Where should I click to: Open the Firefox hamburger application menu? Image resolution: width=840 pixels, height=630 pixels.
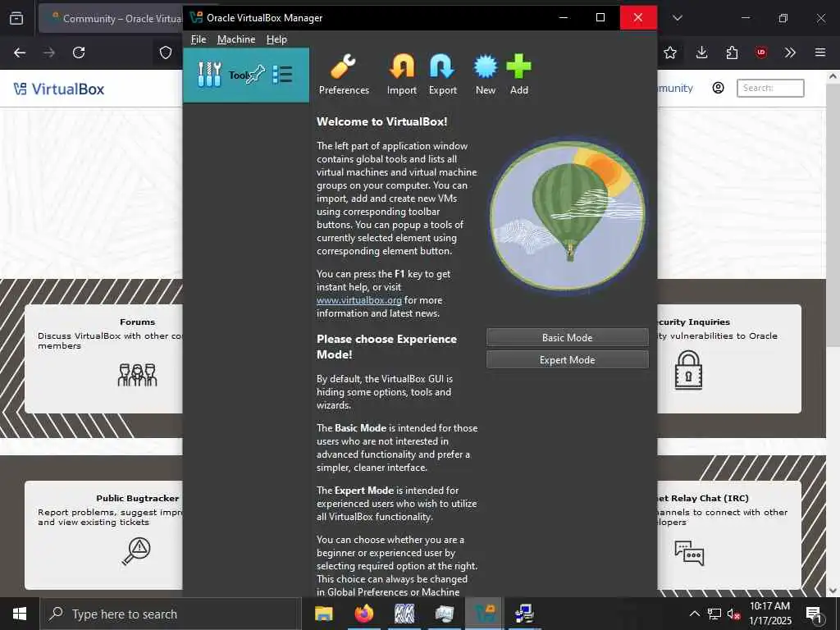coord(820,52)
